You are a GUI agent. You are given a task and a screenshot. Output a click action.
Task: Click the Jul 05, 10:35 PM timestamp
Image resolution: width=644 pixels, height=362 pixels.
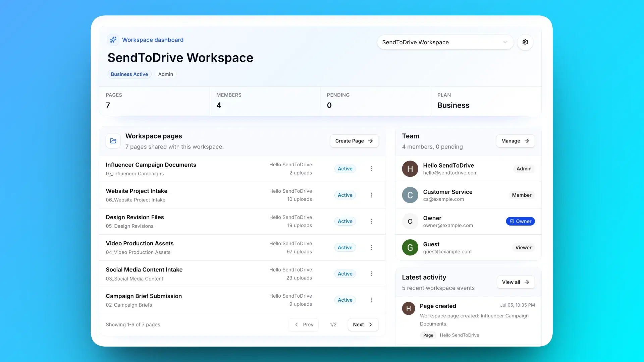click(x=517, y=305)
